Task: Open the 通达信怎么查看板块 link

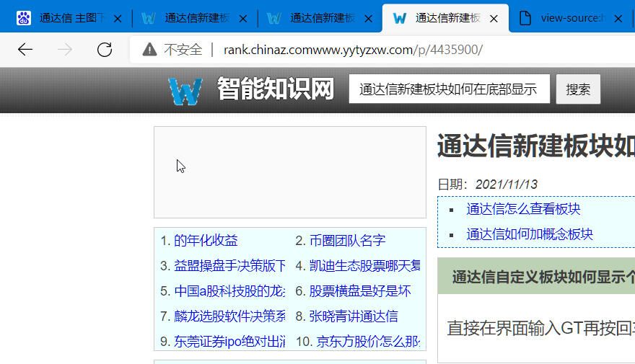Action: 523,209
